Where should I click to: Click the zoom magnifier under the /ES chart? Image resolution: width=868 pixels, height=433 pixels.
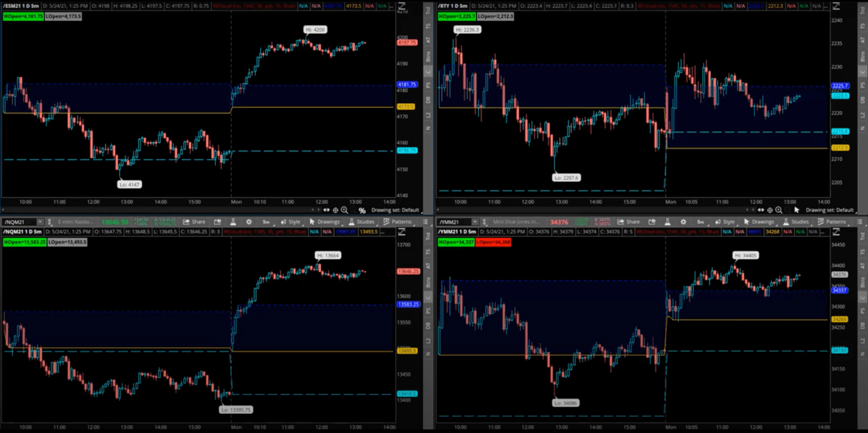344,210
